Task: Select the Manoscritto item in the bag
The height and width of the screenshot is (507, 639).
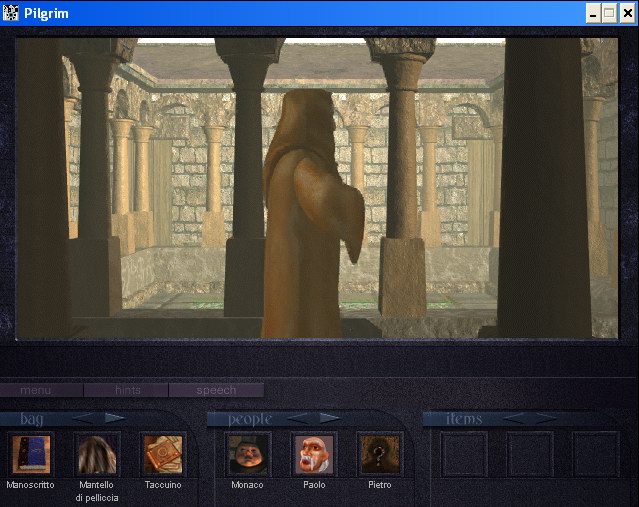Action: coord(31,454)
